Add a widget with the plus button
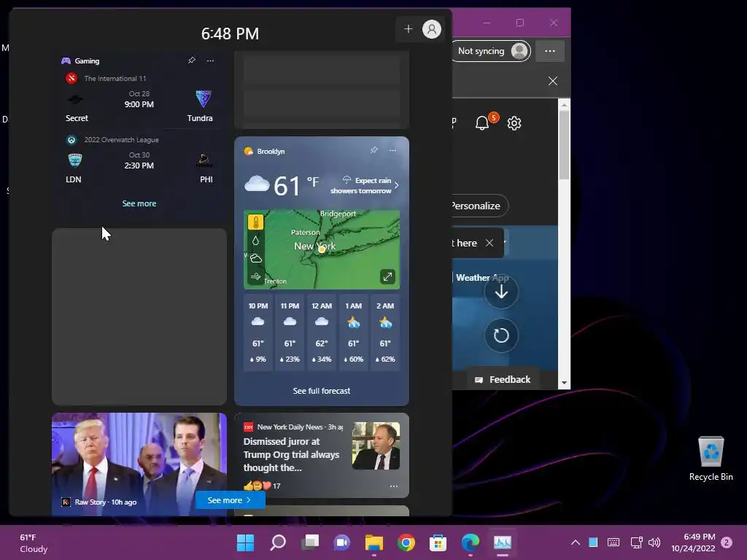The width and height of the screenshot is (747, 560). point(409,29)
